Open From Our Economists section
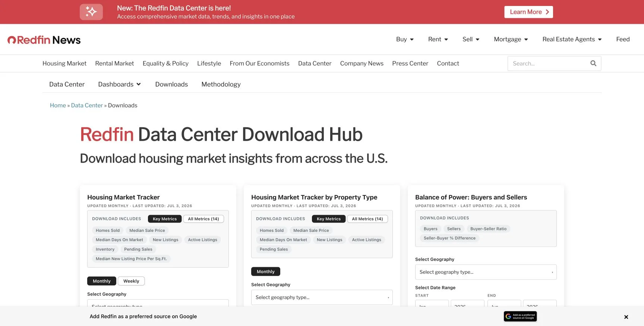Image resolution: width=644 pixels, height=326 pixels. click(259, 64)
